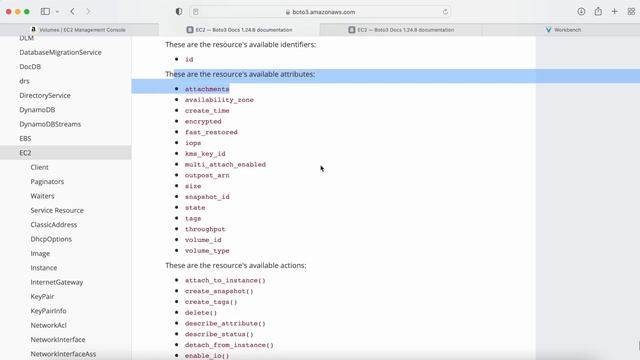Open the create_tags() action
640x360 pixels.
211,302
